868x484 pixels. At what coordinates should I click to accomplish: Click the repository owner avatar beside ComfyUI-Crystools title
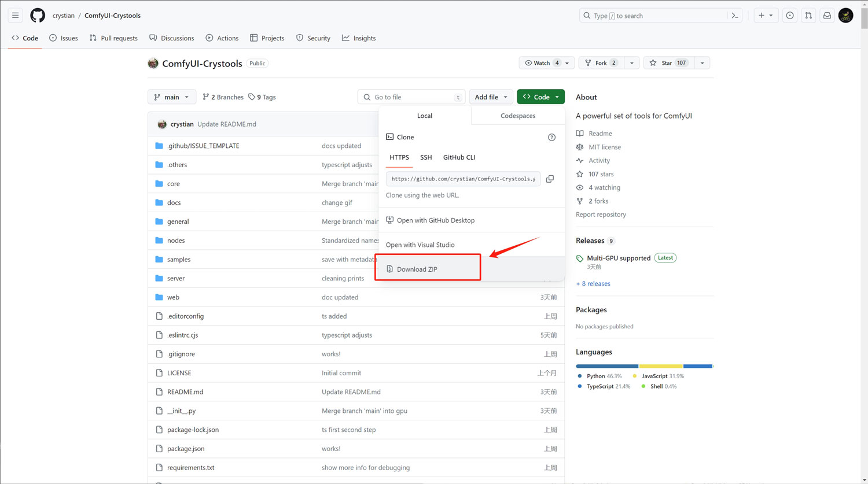click(153, 64)
